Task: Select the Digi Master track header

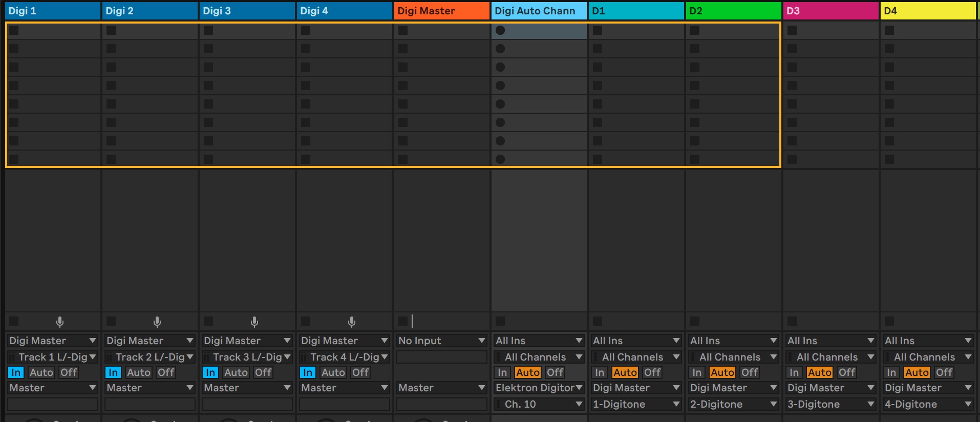Action: coord(441,11)
